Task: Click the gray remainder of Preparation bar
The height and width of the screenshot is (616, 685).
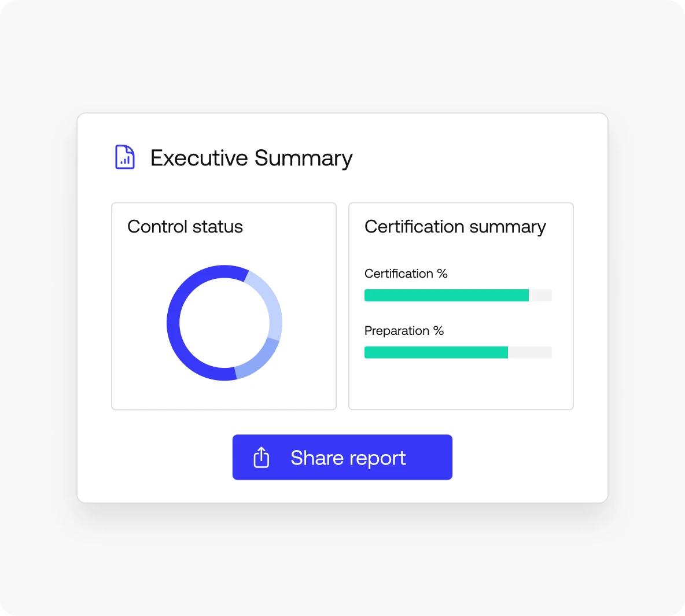Action: click(x=530, y=352)
